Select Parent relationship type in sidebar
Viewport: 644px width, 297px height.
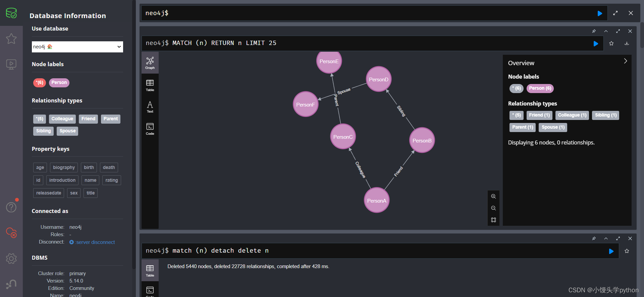pyautogui.click(x=111, y=119)
